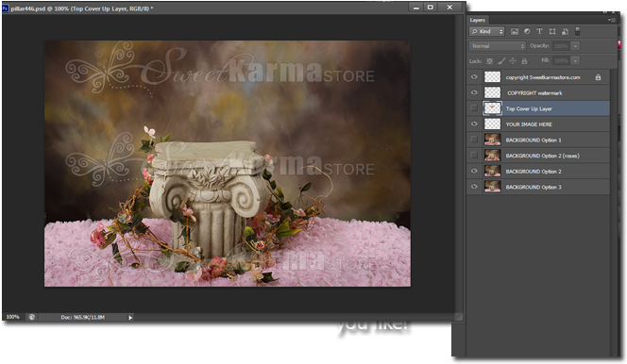Click the smart object filter icon
This screenshot has width=627, height=364.
click(x=565, y=31)
